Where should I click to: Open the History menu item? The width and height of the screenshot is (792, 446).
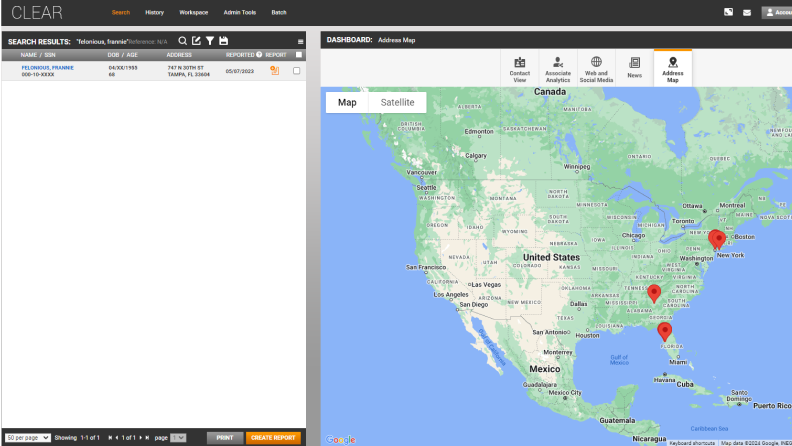pos(154,12)
